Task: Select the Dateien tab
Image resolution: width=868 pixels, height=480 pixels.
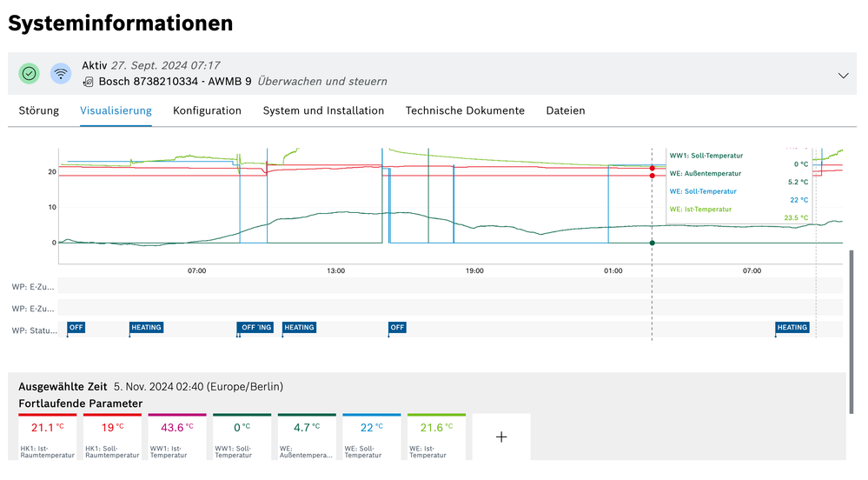Action: point(565,110)
